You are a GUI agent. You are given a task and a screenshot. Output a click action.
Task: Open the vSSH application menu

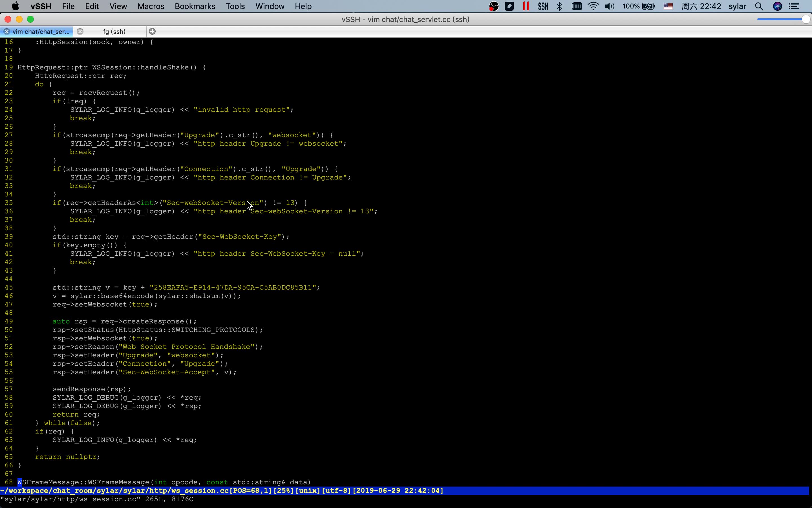coord(41,6)
